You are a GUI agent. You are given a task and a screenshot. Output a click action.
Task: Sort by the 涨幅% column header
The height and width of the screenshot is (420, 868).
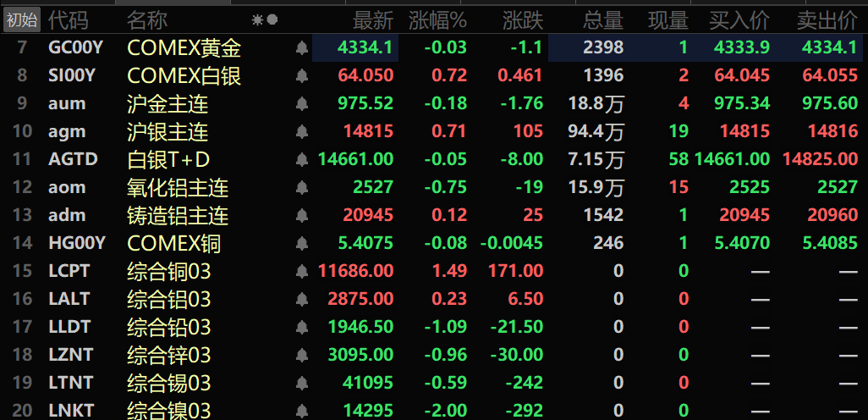coord(437,19)
